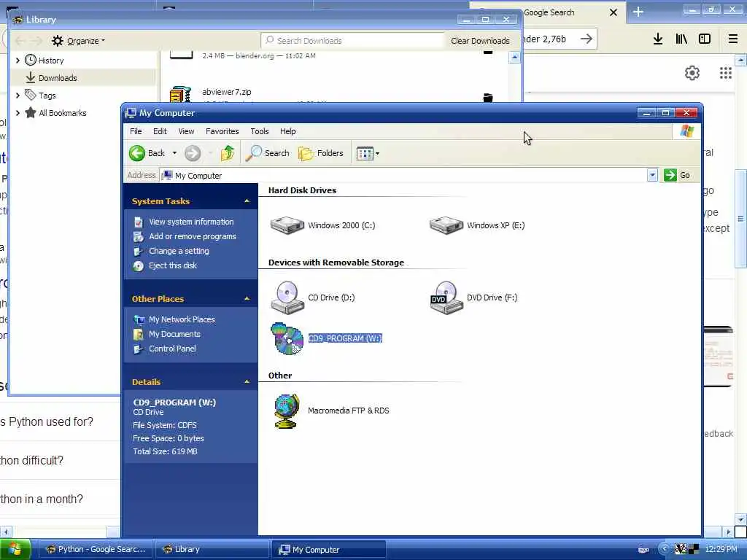The height and width of the screenshot is (560, 747).
Task: Click Library downloads scroll up arrow
Action: pos(514,58)
